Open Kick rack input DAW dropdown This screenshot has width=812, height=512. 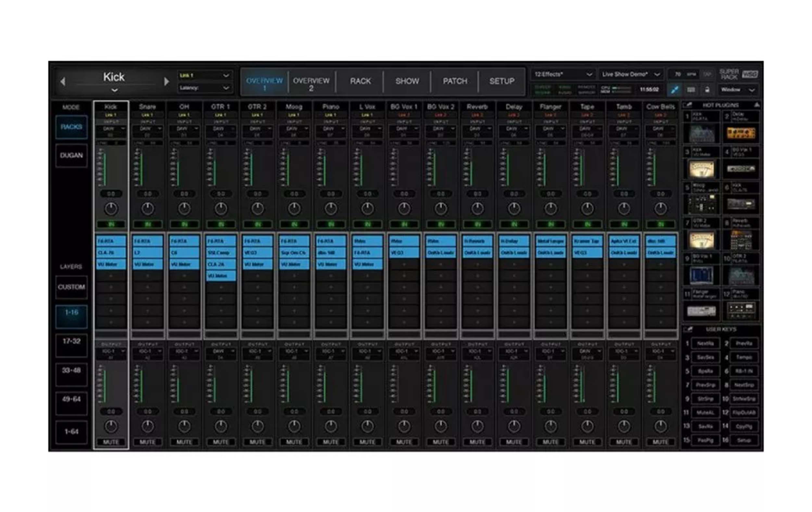tap(111, 129)
